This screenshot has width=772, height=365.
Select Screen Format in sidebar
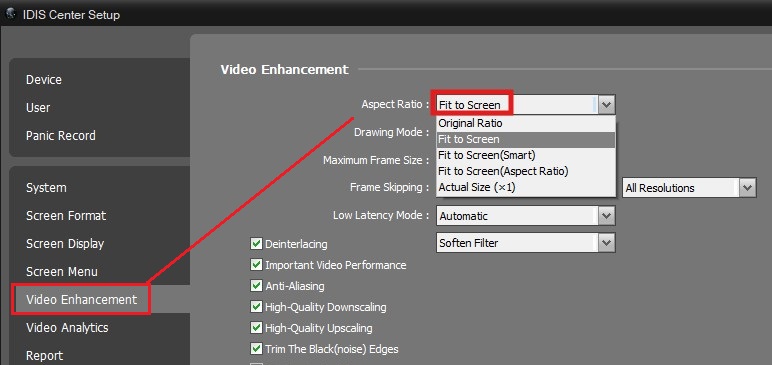pyautogui.click(x=66, y=216)
